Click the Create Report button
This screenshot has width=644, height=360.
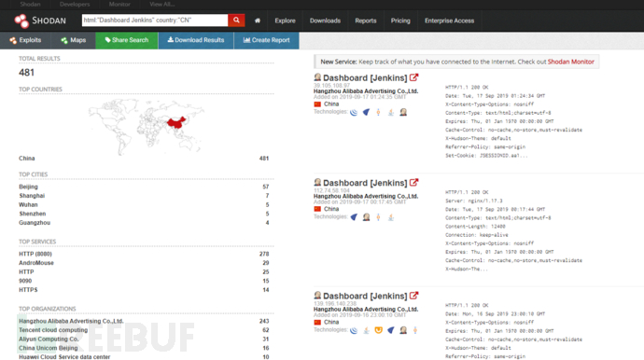(x=267, y=40)
